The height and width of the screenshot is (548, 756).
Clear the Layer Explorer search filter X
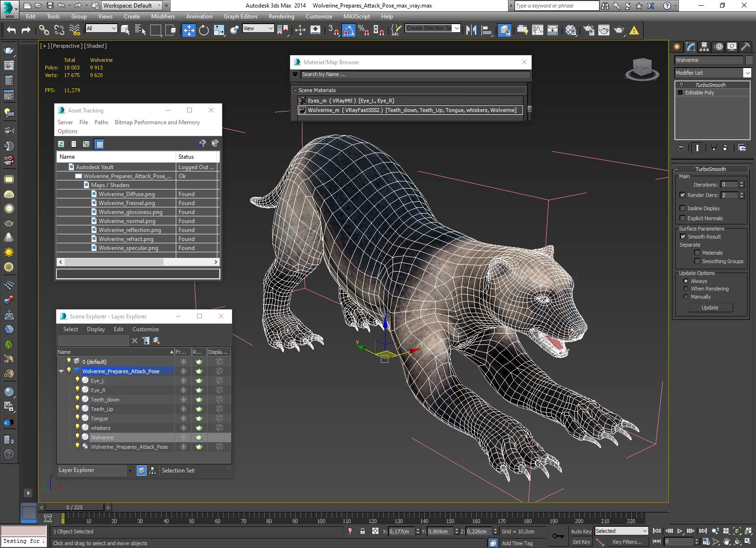coord(135,341)
